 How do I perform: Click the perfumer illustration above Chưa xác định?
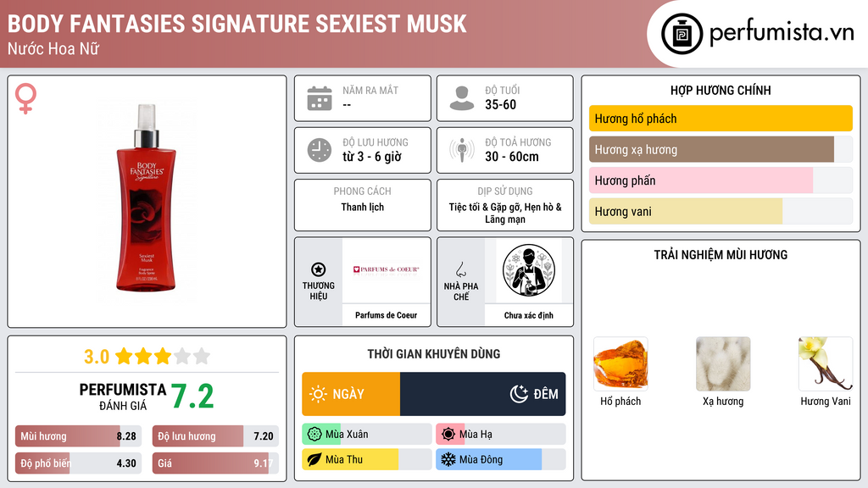pos(529,270)
